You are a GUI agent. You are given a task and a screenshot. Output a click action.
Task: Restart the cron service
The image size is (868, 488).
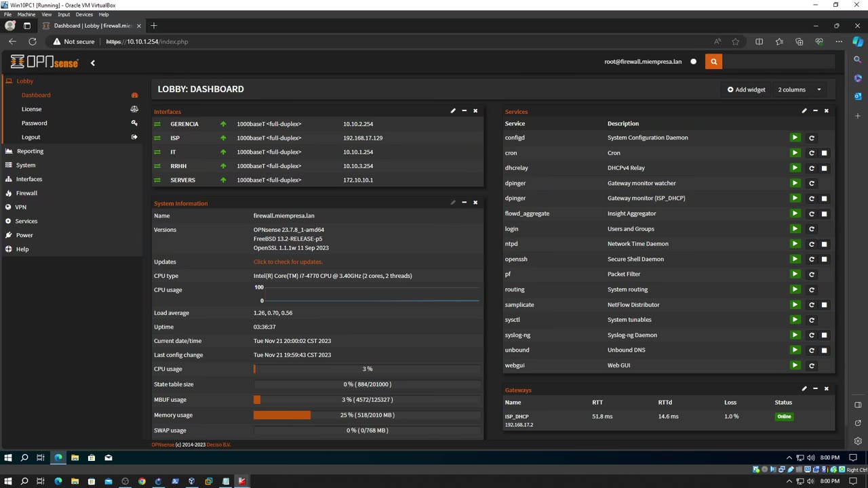tap(811, 153)
